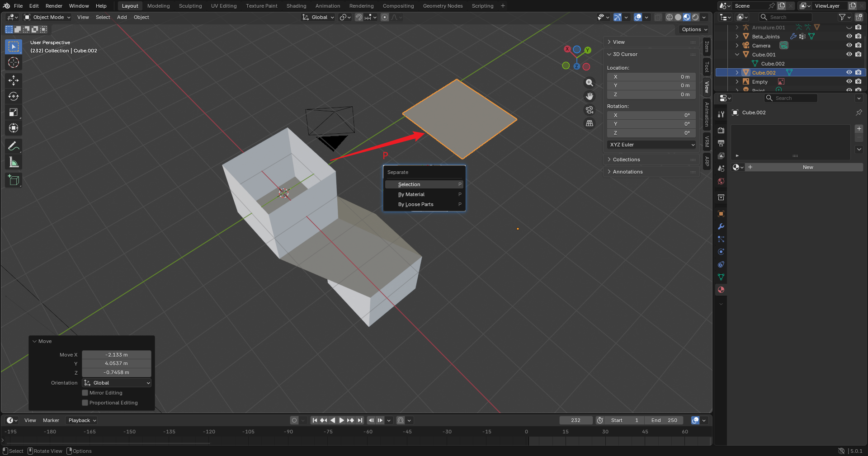Image resolution: width=868 pixels, height=456 pixels.
Task: Open the Scene properties tab
Action: [721, 169]
